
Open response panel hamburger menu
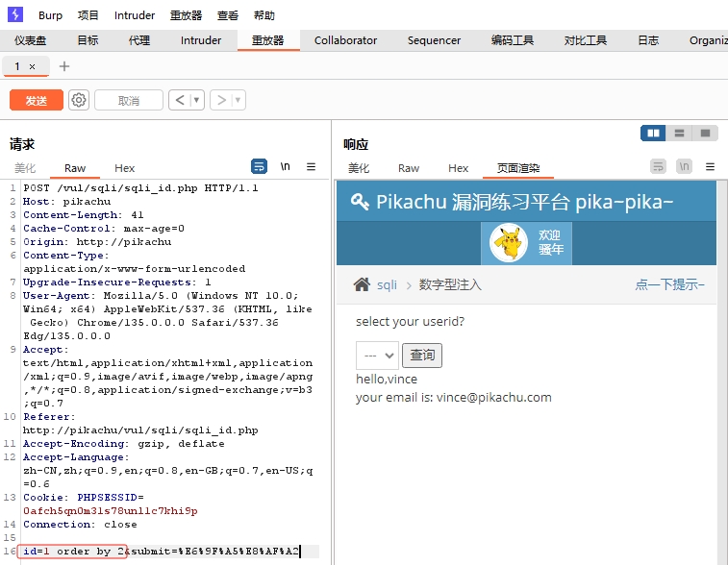pos(710,166)
